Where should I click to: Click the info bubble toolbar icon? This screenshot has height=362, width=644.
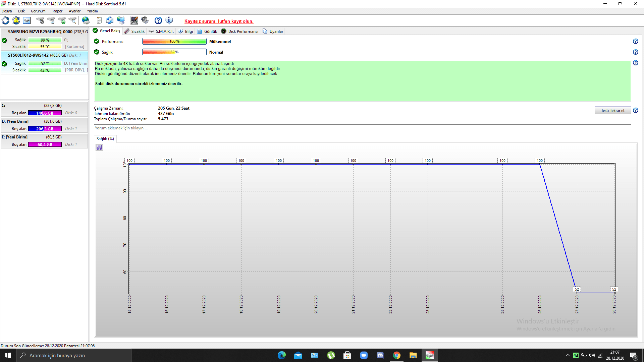point(169,20)
